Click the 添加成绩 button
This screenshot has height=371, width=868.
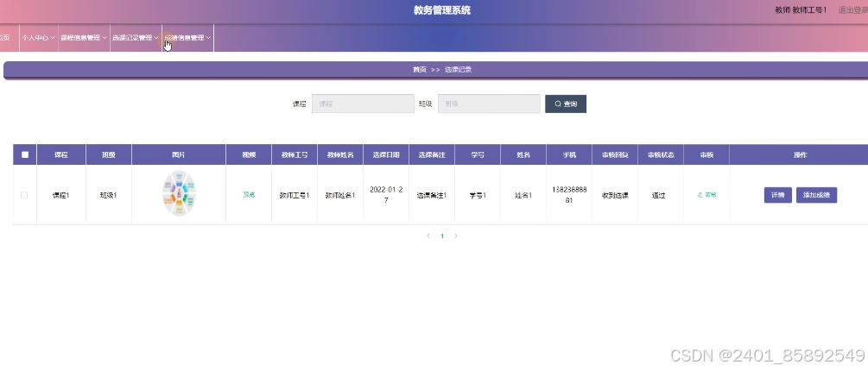[x=816, y=195]
